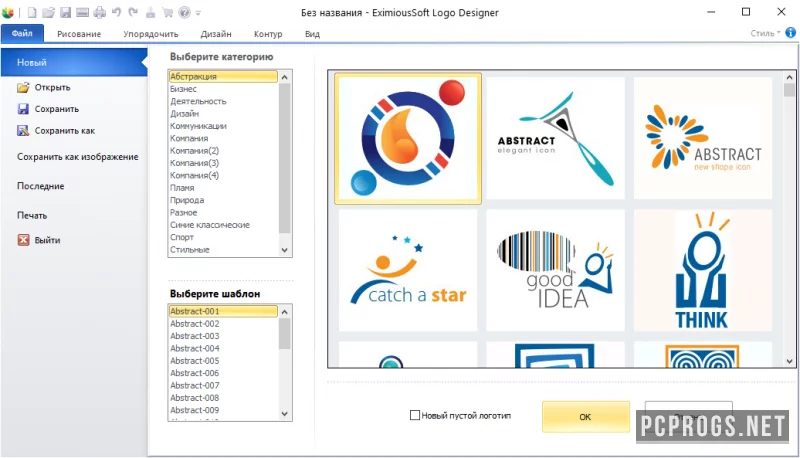Screen dimensions: 800x458
Task: Pick the ABSTRACT new shape icon thumbnail
Action: coord(703,138)
